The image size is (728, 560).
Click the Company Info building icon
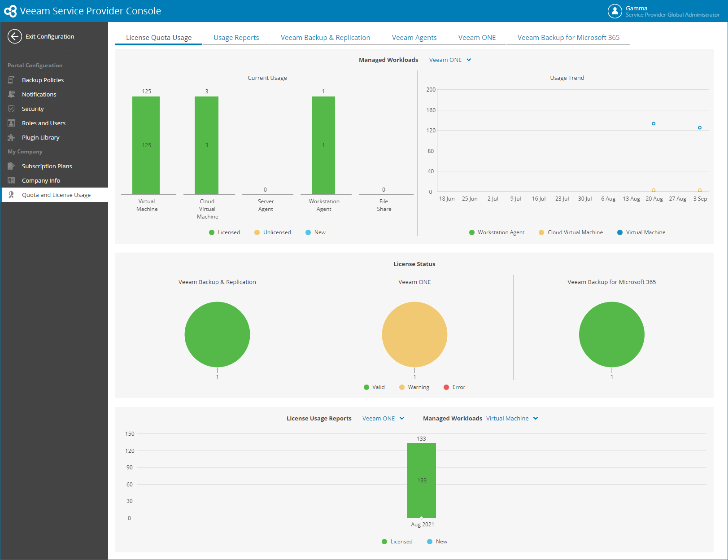[11, 180]
